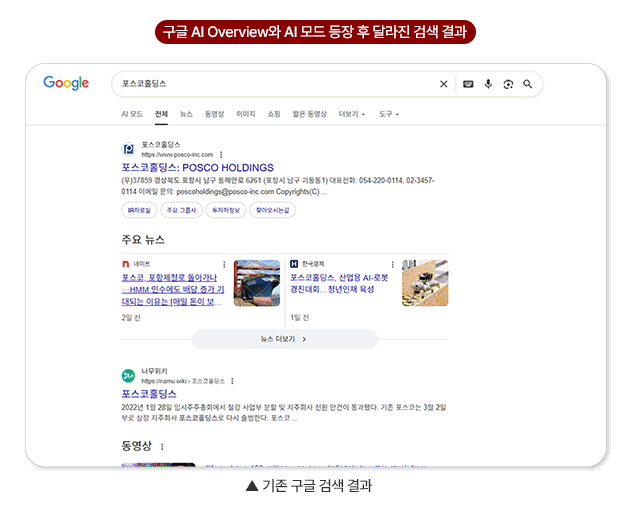Screen dimensions: 630x512
Task: Click the 뉴스 더보기 button
Action: pos(284,339)
